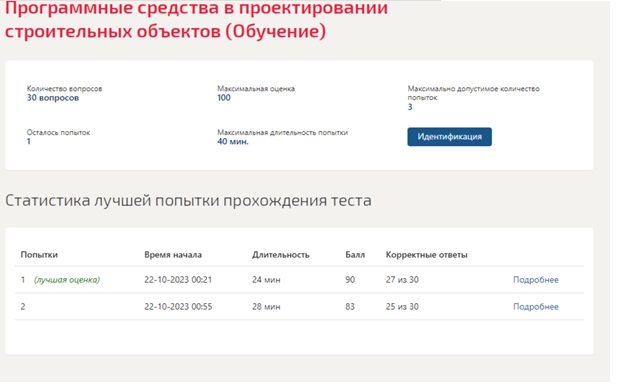Open Подробнее link for attempt 2
618x390 pixels.
coord(536,306)
